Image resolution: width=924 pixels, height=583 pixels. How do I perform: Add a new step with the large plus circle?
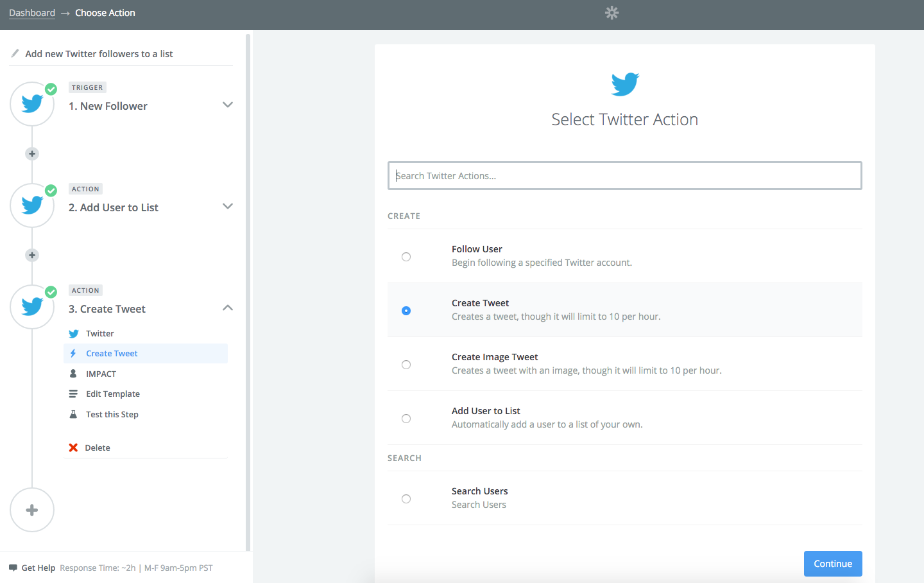pos(32,510)
